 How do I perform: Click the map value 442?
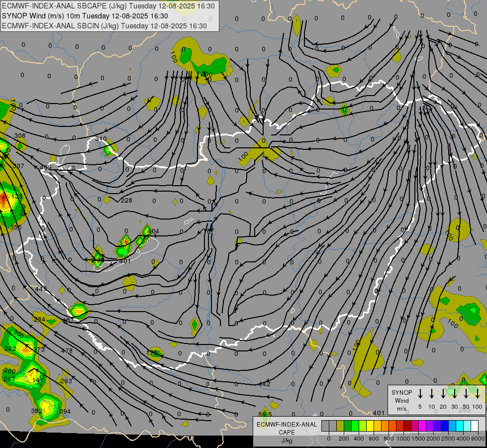click(265, 384)
